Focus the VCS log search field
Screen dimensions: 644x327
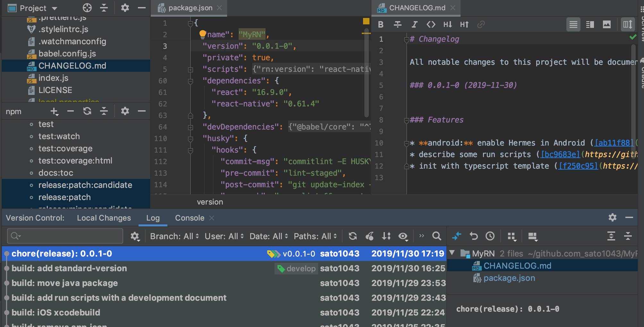coord(65,236)
